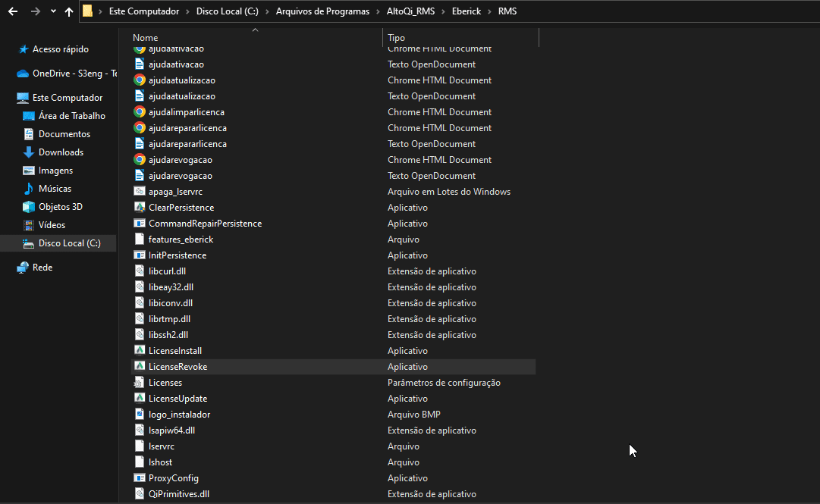820x504 pixels.
Task: Navigate to Este Computador in breadcrumb
Action: tap(144, 11)
